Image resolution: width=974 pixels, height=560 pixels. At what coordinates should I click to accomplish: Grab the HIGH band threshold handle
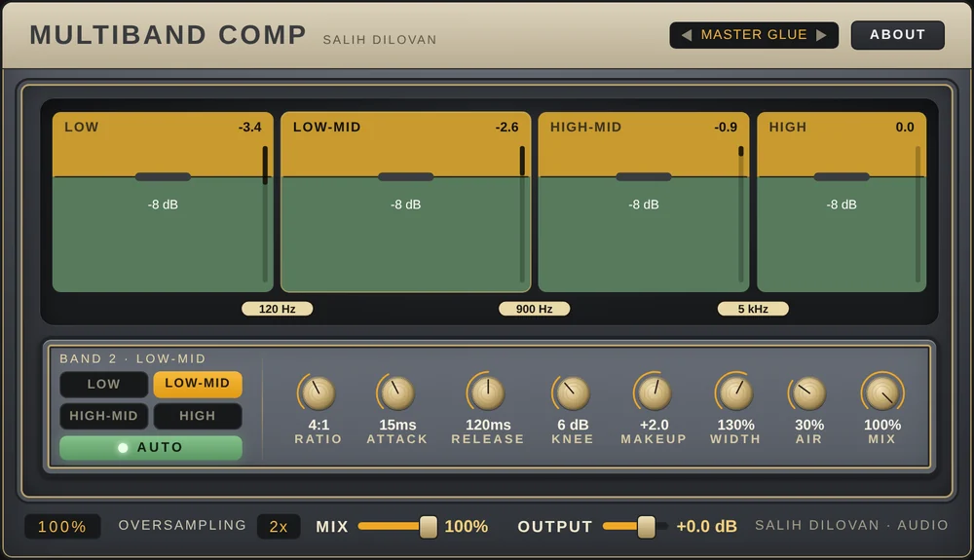pyautogui.click(x=842, y=177)
